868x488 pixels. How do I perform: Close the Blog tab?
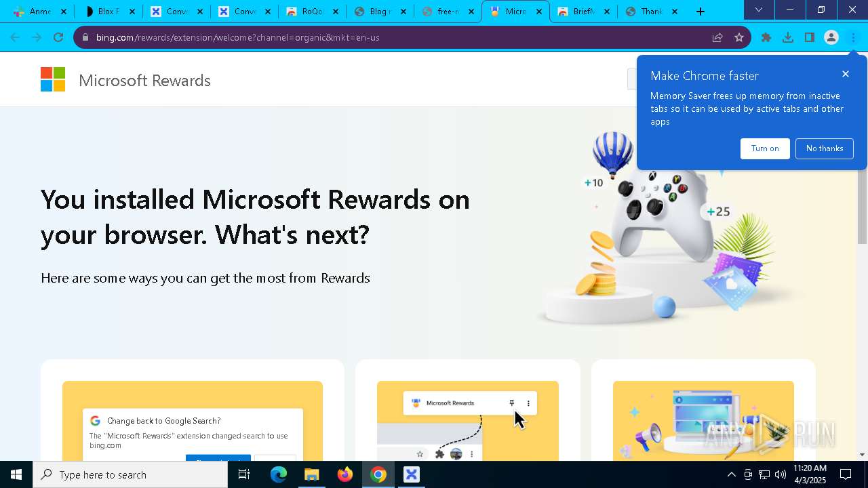point(403,12)
